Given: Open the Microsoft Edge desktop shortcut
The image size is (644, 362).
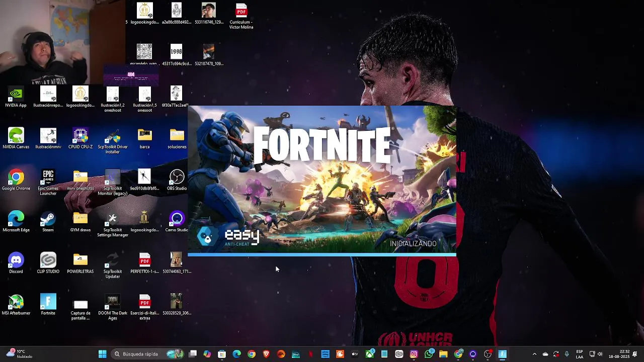Looking at the screenshot, I should pyautogui.click(x=16, y=222).
